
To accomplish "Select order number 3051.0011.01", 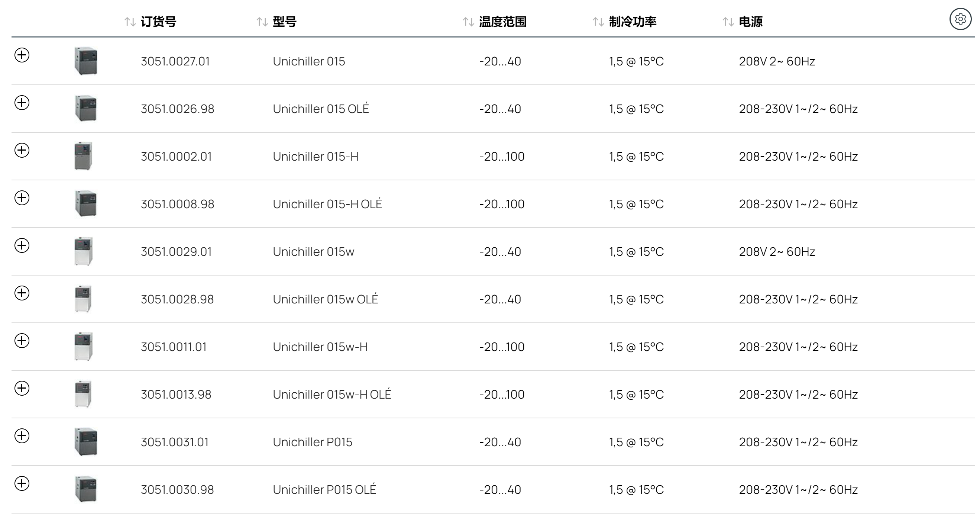I will 174,347.
